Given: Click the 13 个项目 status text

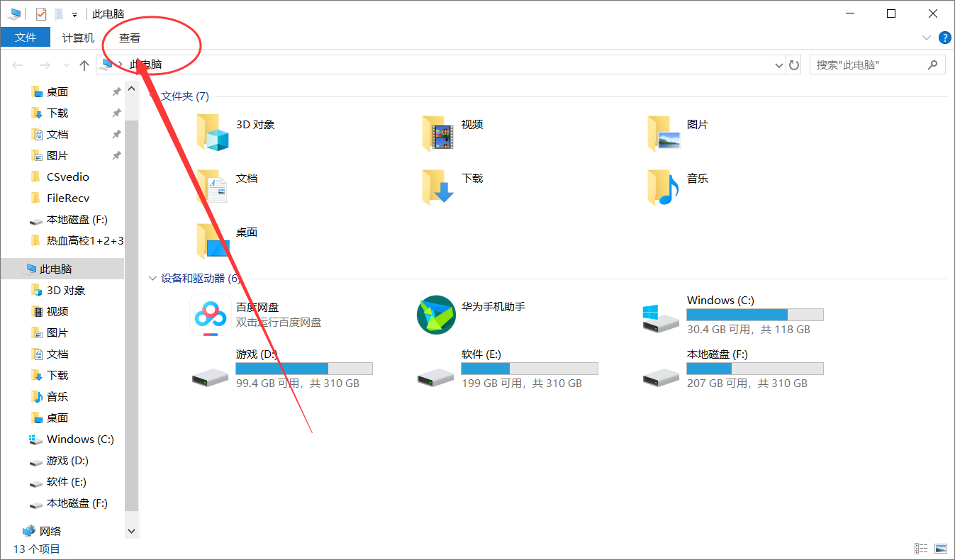Looking at the screenshot, I should [37, 549].
